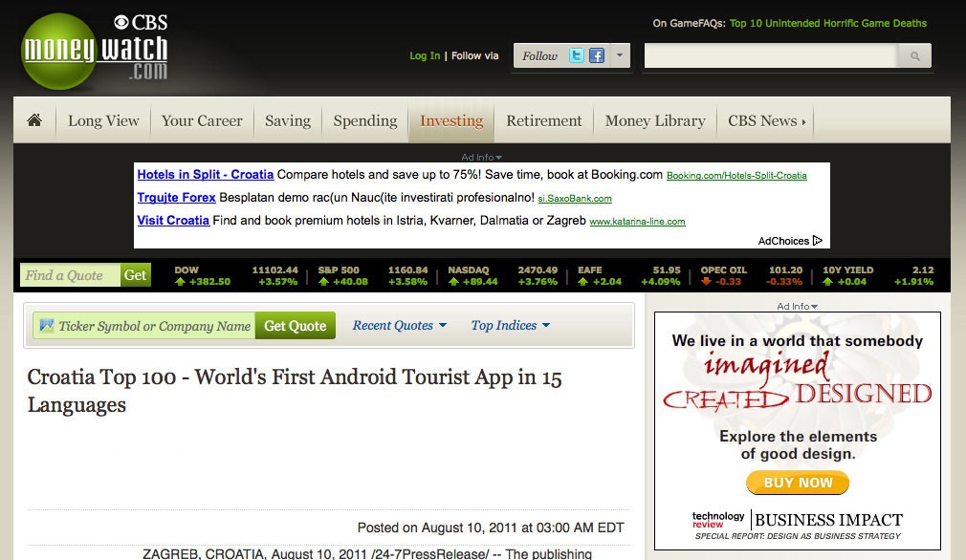This screenshot has width=966, height=560.
Task: Switch to the Investing tab
Action: [450, 121]
